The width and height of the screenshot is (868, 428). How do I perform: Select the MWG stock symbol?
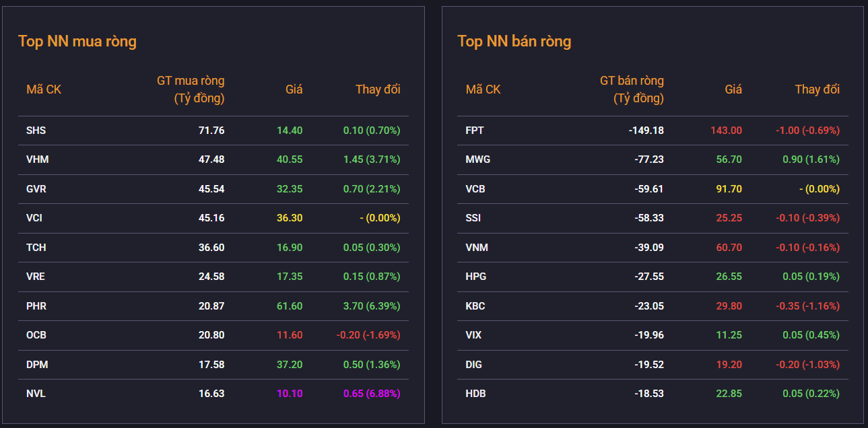[x=478, y=159]
